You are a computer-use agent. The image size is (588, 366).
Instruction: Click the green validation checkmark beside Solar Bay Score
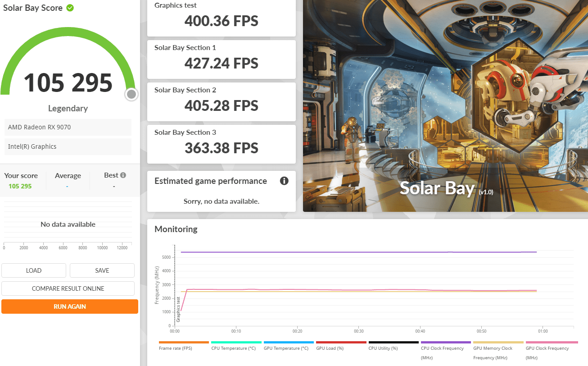pos(70,8)
